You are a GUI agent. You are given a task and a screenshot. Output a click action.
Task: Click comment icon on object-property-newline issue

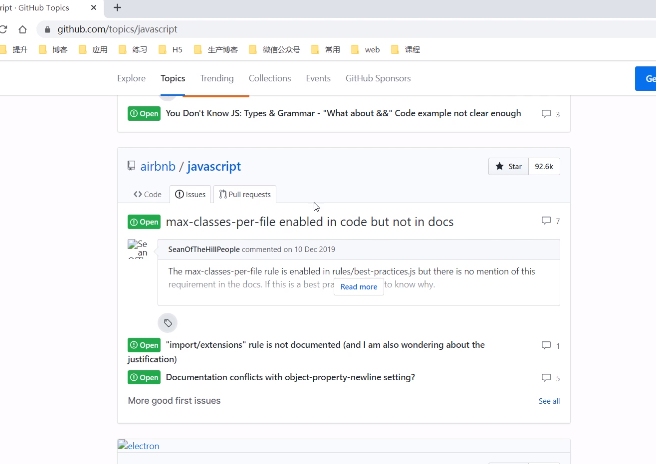click(546, 378)
